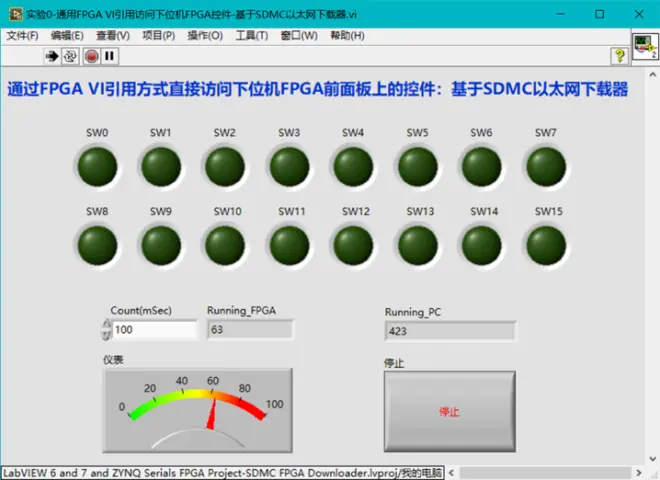Image resolution: width=660 pixels, height=480 pixels.
Task: Pause the VI with the pause icon
Action: (109, 56)
